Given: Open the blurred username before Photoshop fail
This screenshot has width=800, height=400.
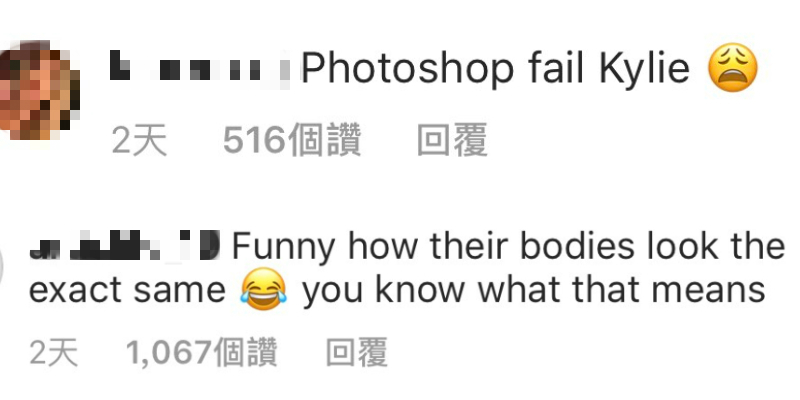Looking at the screenshot, I should pyautogui.click(x=200, y=69).
